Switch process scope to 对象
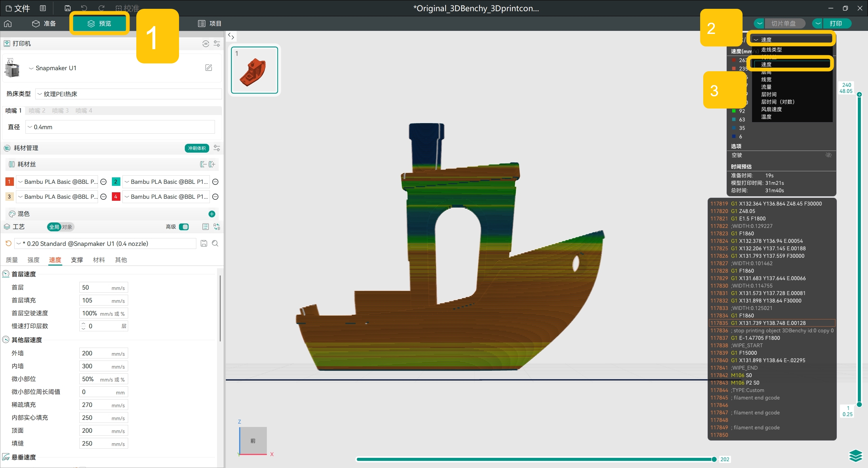 (67, 227)
